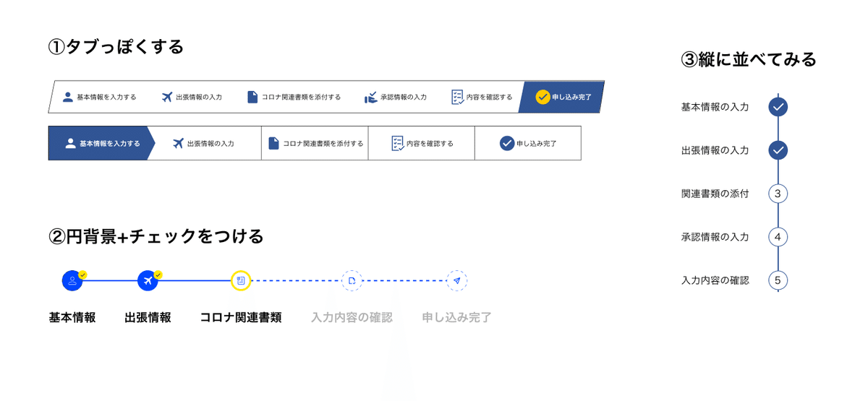Click heading ①タブっぽくする
This screenshot has width=868, height=401.
[116, 47]
